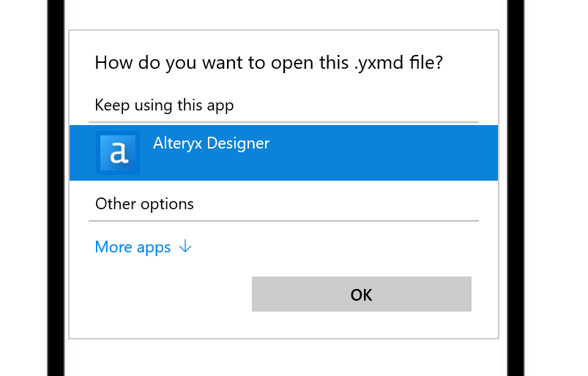Click the word "Alteryx" in the app entry
Image resolution: width=588 pixels, height=376 pixels.
(x=178, y=143)
